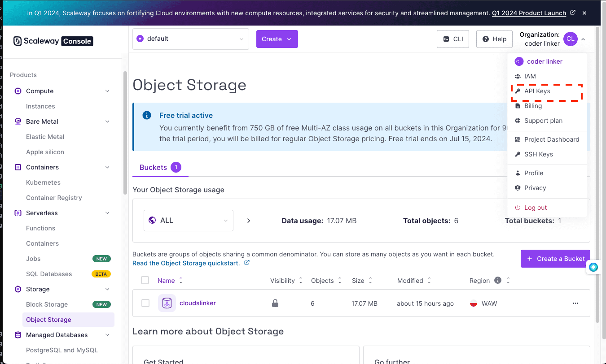Click the Region info icon
This screenshot has height=364, width=606.
click(497, 281)
